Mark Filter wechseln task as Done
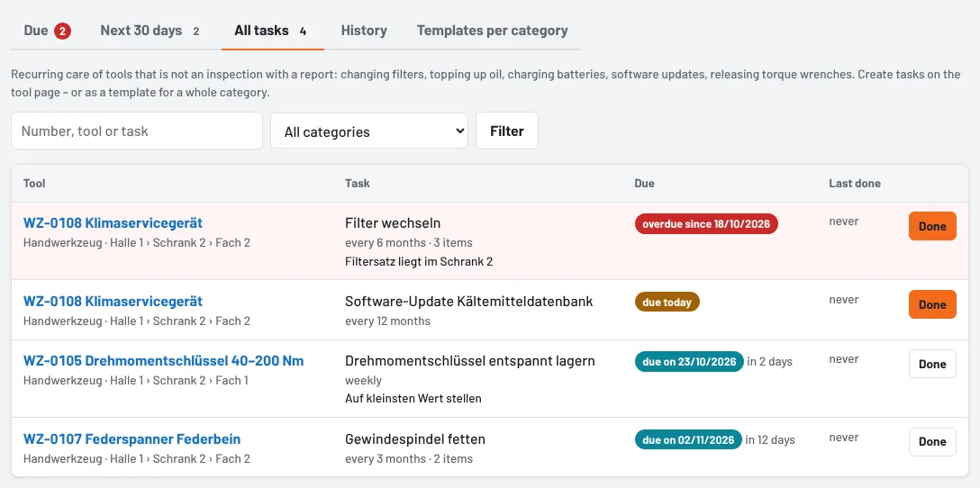Image resolution: width=980 pixels, height=488 pixels. point(932,226)
